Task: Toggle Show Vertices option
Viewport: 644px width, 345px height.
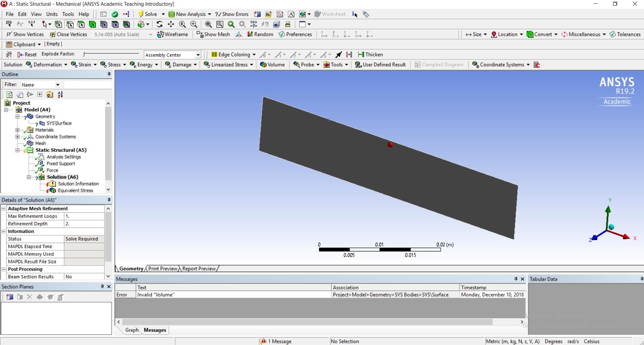Action: coord(25,34)
